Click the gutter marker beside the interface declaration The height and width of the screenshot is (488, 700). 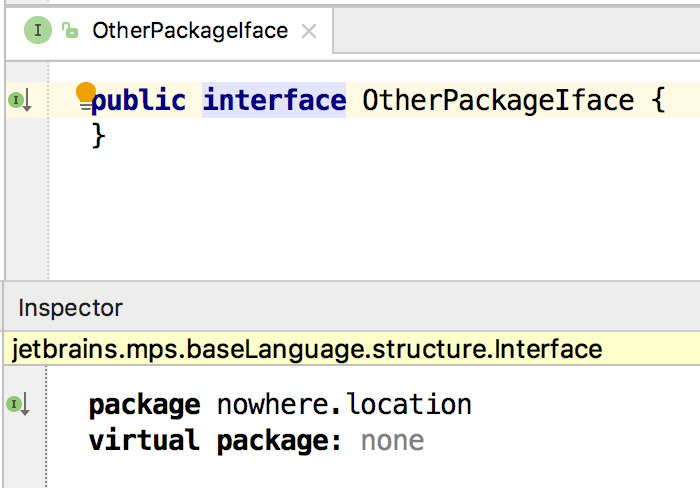pos(20,100)
